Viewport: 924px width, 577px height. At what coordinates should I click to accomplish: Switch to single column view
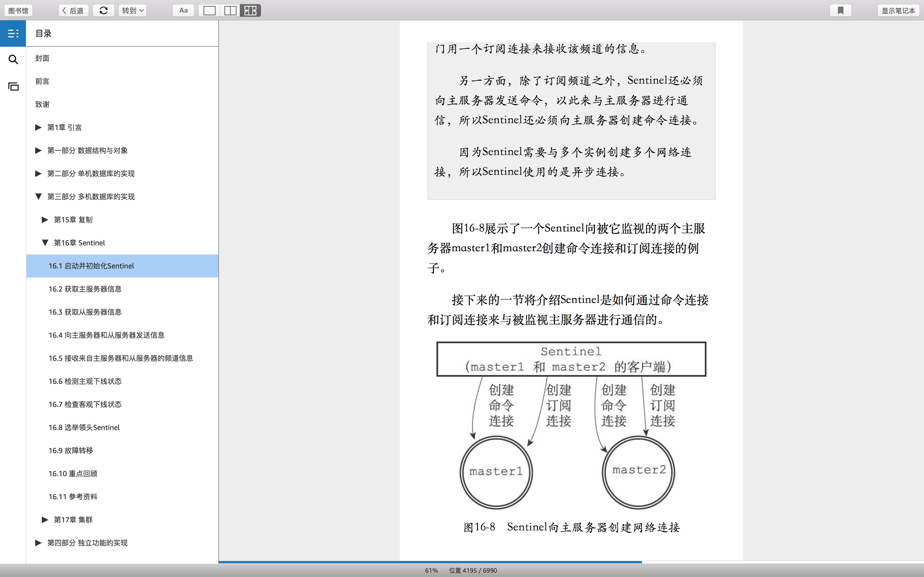tap(209, 11)
